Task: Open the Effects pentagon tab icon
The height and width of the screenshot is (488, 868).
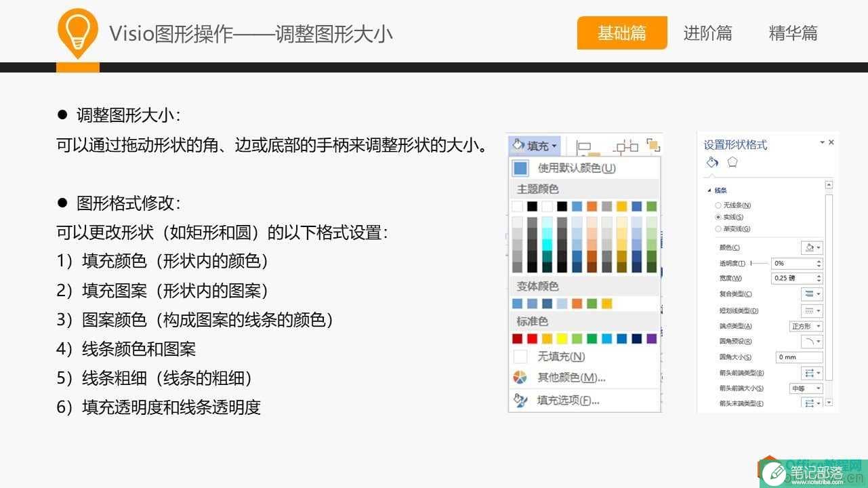Action: [732, 163]
